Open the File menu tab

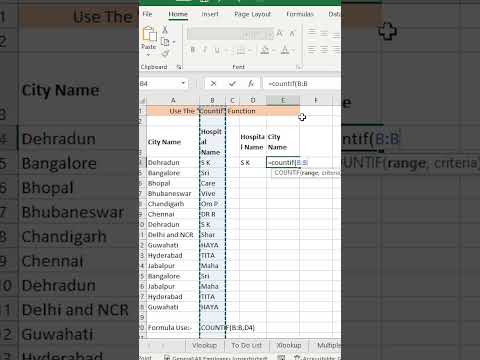tap(147, 14)
